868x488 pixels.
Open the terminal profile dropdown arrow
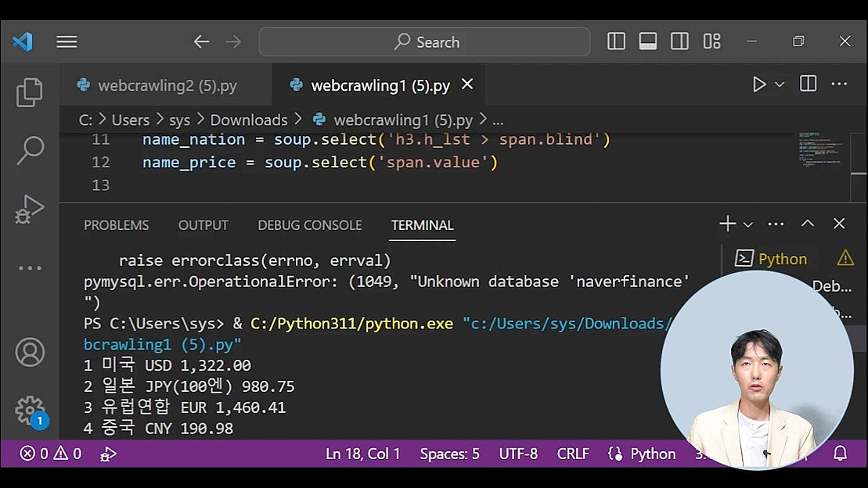click(746, 224)
